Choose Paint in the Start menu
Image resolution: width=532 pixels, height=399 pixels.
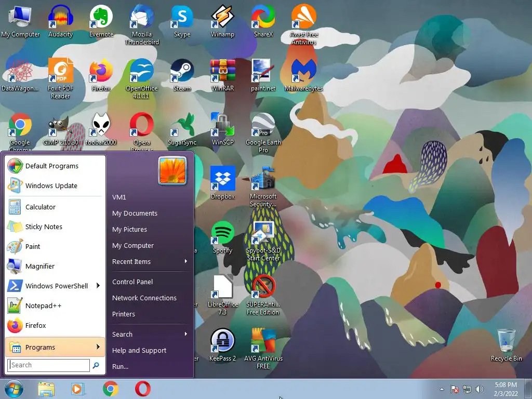(55, 246)
